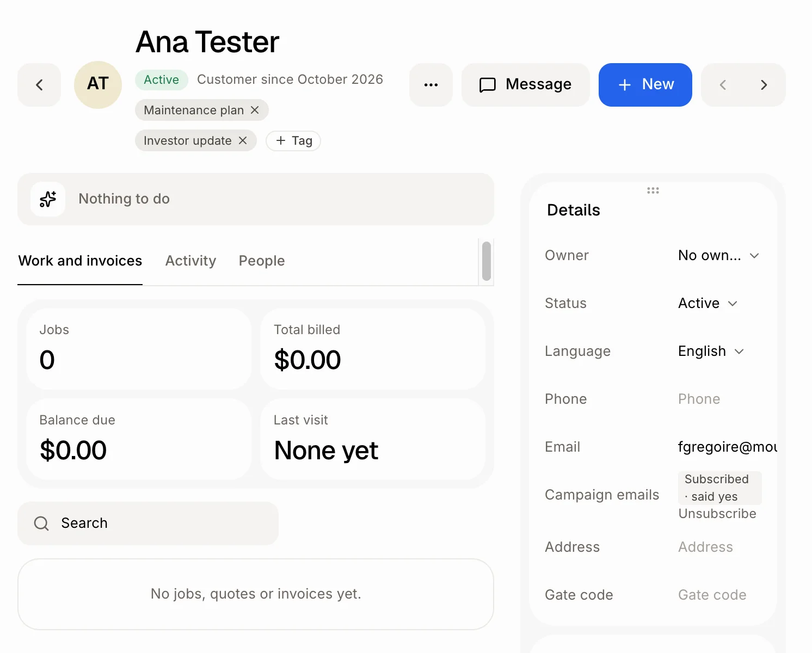Click the scrollbar thumb beside the tabs
The width and height of the screenshot is (812, 653).
pyautogui.click(x=487, y=261)
